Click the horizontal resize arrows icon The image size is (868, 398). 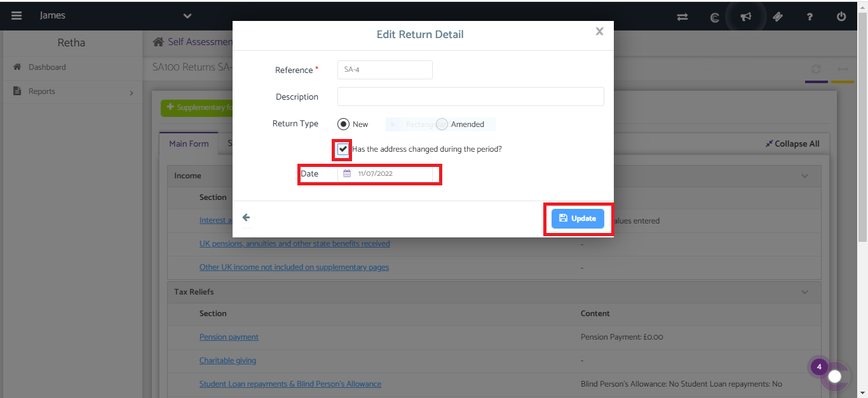[843, 69]
